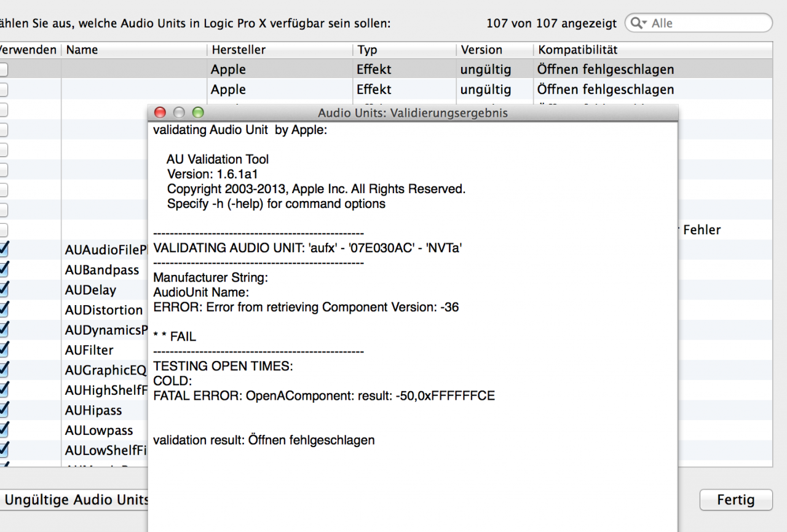Uncheck the AUAudioFilePlayer checkbox

click(x=3, y=249)
